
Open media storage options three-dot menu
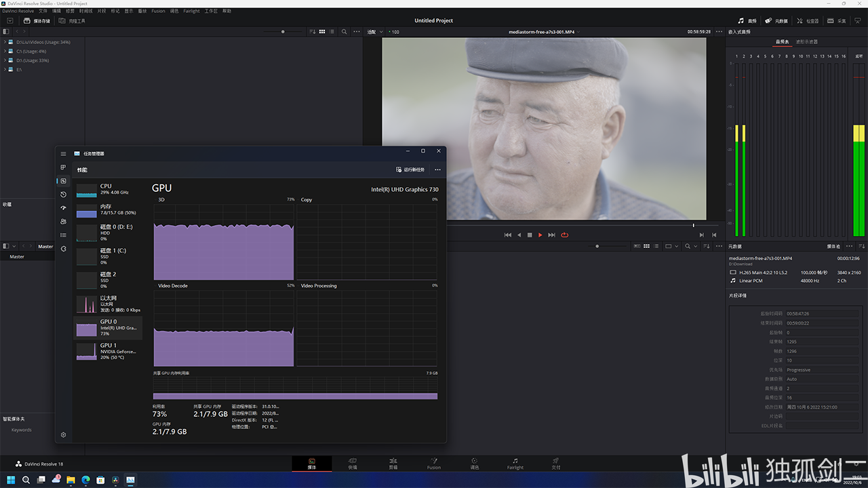click(357, 32)
